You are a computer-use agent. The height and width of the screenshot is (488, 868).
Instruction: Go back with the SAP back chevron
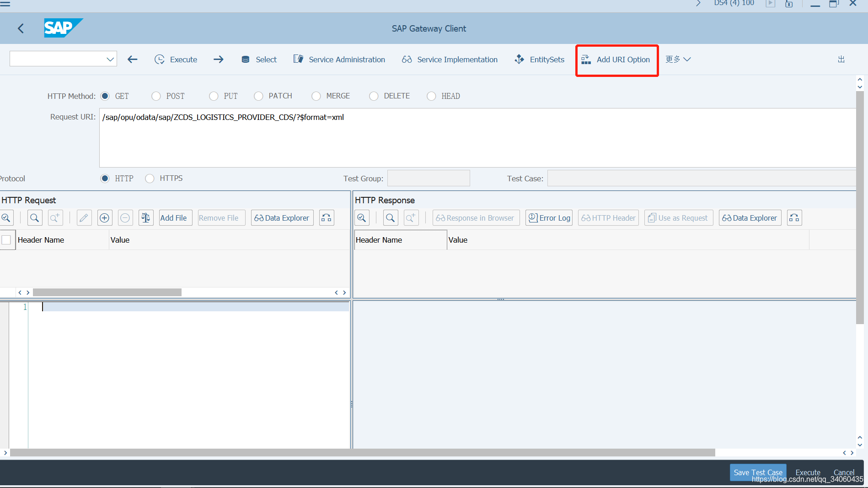coord(21,28)
